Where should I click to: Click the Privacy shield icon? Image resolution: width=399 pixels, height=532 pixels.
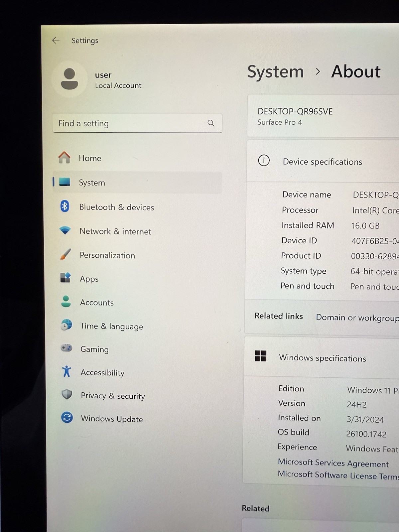[x=67, y=395]
